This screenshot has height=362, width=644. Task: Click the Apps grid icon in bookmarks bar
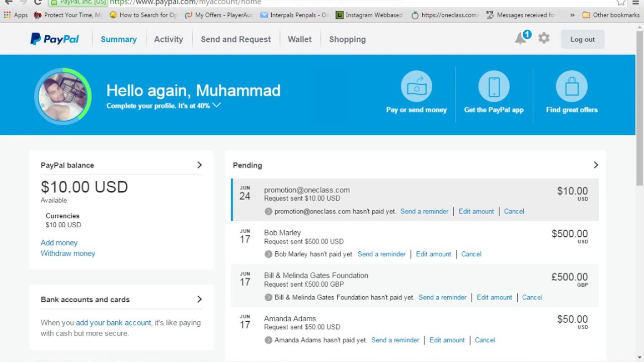[8, 15]
